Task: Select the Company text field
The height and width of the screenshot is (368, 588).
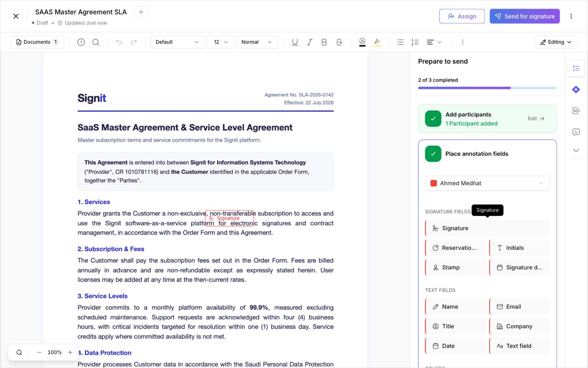Action: coord(520,326)
